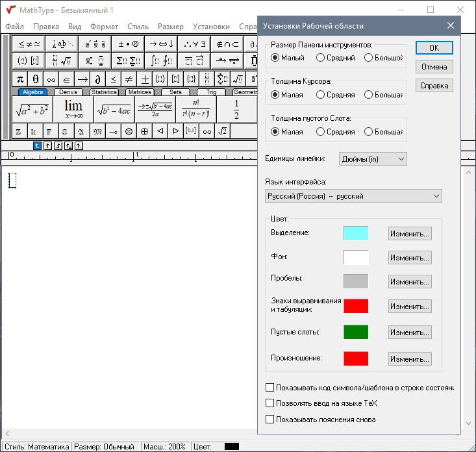Switch to the Derivs tab

coord(68,92)
